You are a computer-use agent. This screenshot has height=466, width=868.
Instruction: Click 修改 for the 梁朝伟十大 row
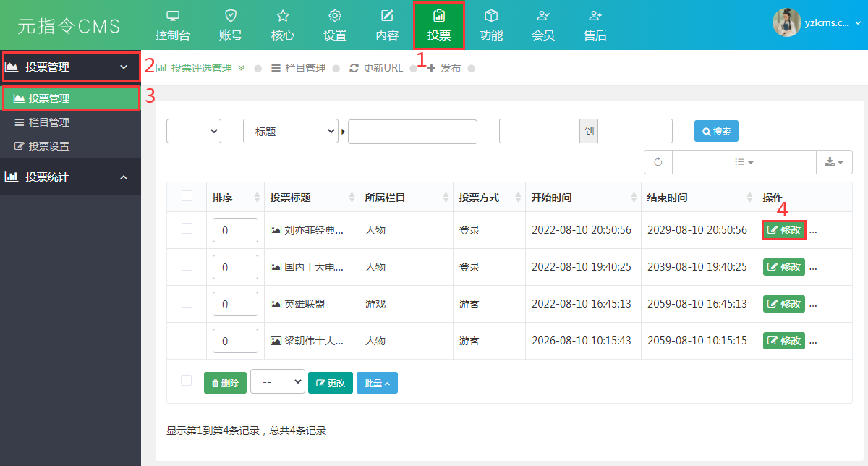pyautogui.click(x=784, y=341)
